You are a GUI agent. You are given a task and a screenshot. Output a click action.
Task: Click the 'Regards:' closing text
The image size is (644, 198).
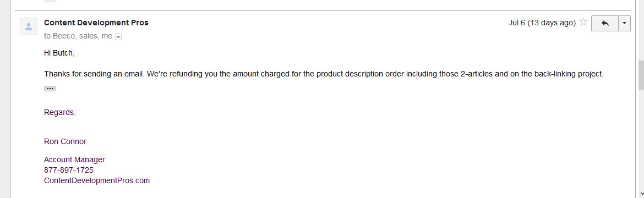click(x=60, y=112)
